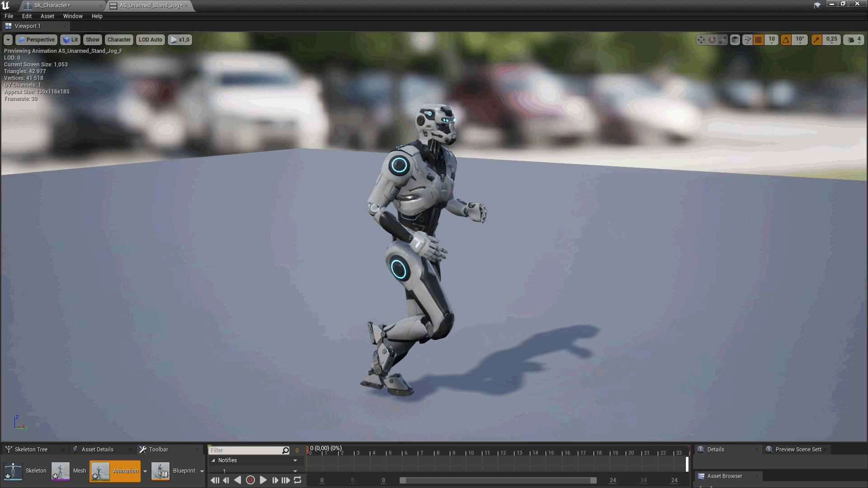Image resolution: width=868 pixels, height=488 pixels.
Task: Expand the Animation mode dropdown arrow
Action: (145, 471)
